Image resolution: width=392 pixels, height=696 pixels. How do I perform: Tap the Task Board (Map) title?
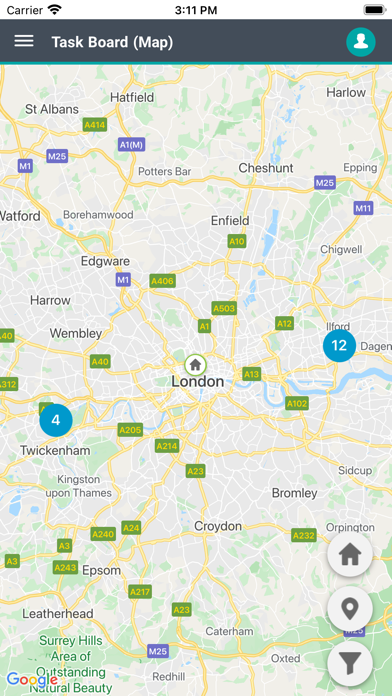point(112,42)
